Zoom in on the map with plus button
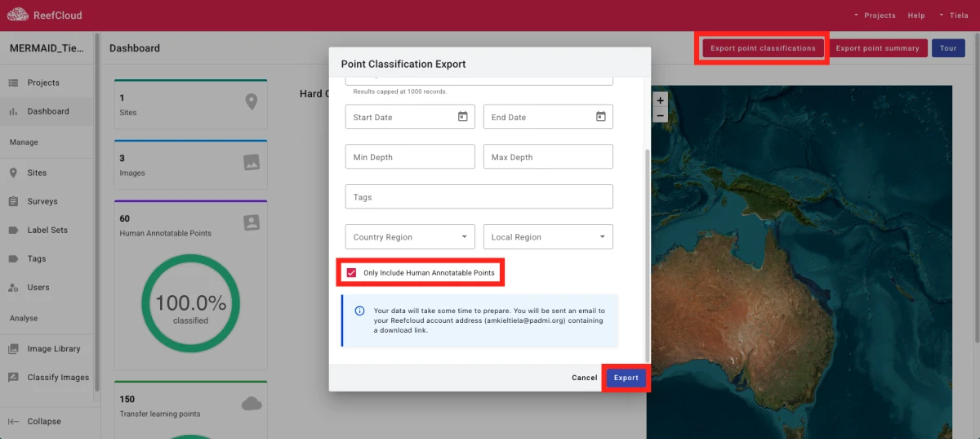The width and height of the screenshot is (980, 439). [x=660, y=100]
